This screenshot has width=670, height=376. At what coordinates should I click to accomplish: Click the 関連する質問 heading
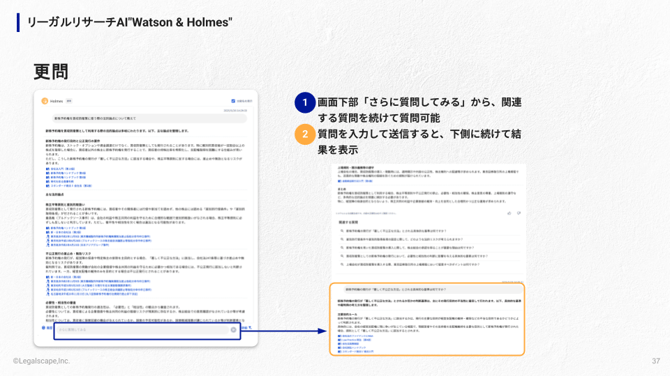(x=348, y=222)
